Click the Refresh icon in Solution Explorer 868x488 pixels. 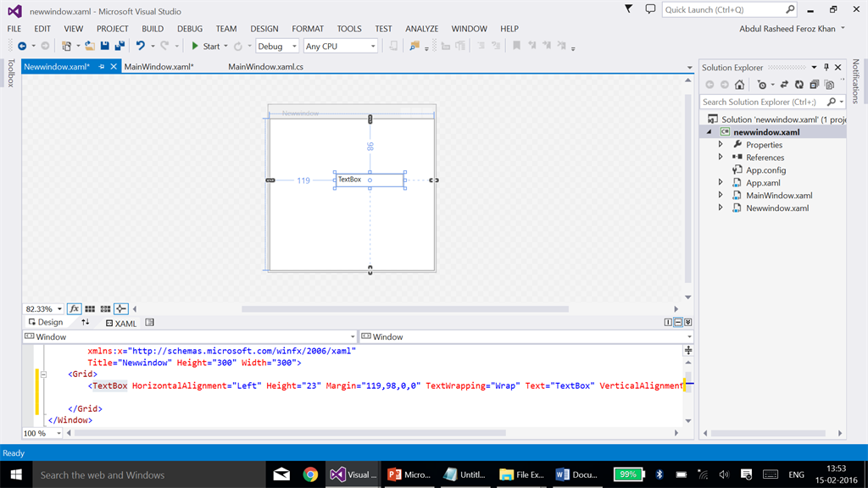[799, 85]
